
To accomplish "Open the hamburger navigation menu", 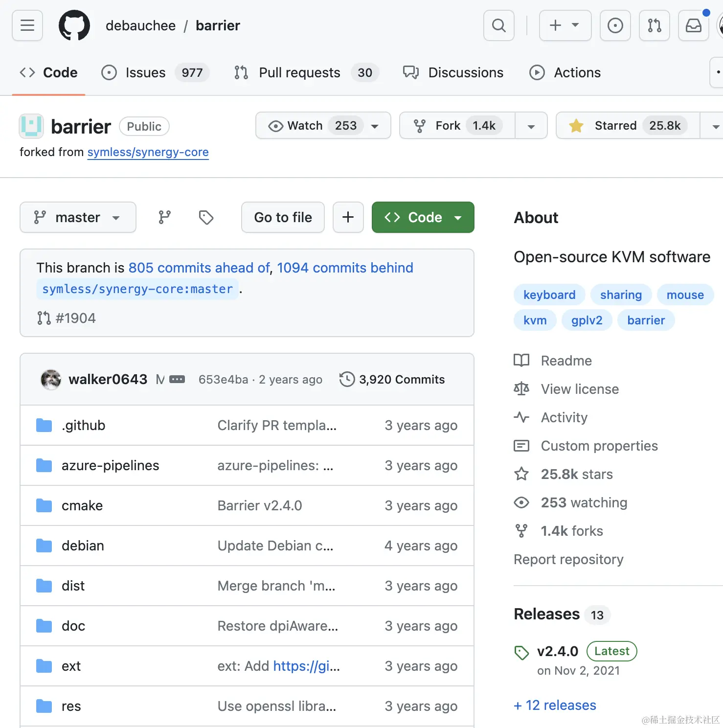I will [x=27, y=25].
